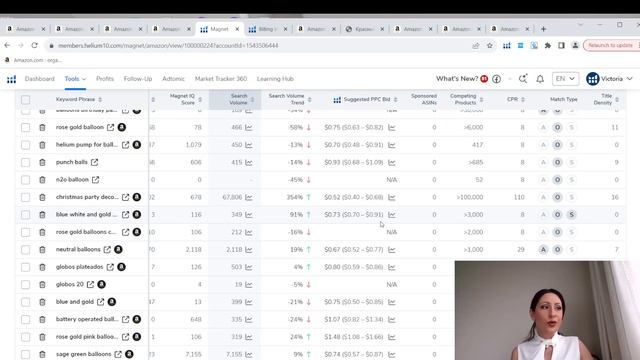
Task: Select the punch balls checkbox
Action: point(25,162)
